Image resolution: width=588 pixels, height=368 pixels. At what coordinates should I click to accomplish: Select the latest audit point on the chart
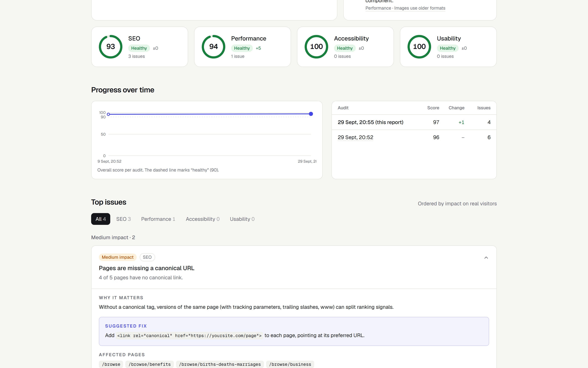tap(311, 114)
